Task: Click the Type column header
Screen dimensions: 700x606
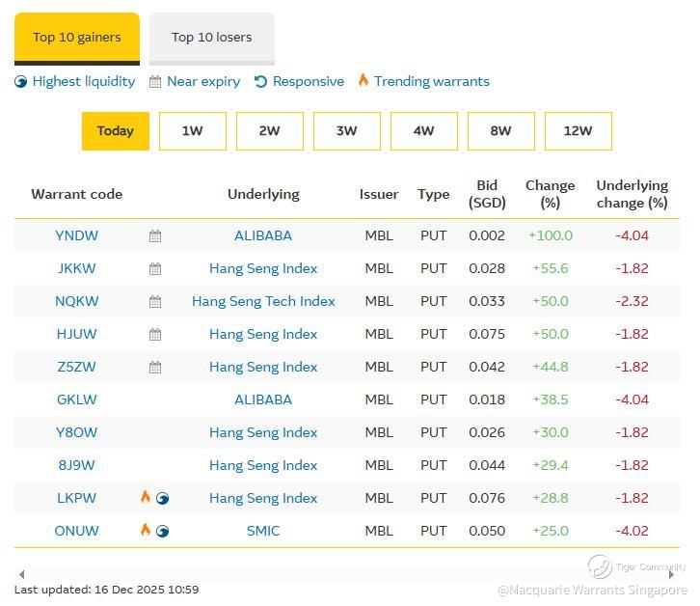Action: coord(434,194)
